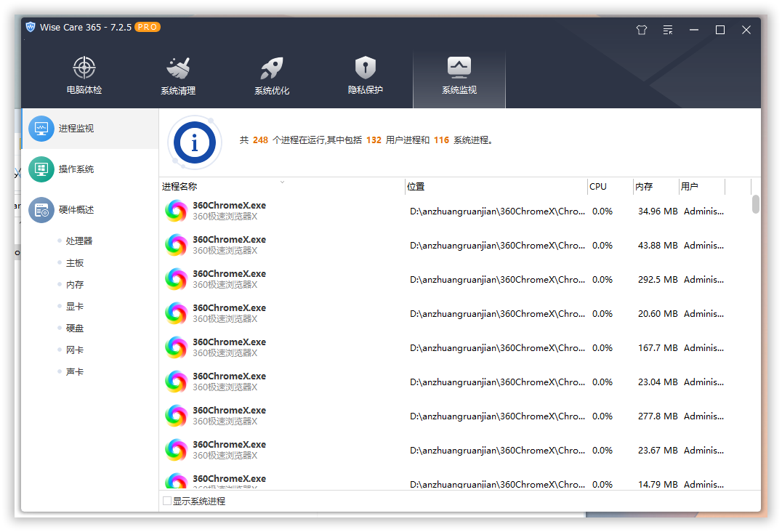Click 360ChromeX icon on 23.67 MB row

click(176, 450)
